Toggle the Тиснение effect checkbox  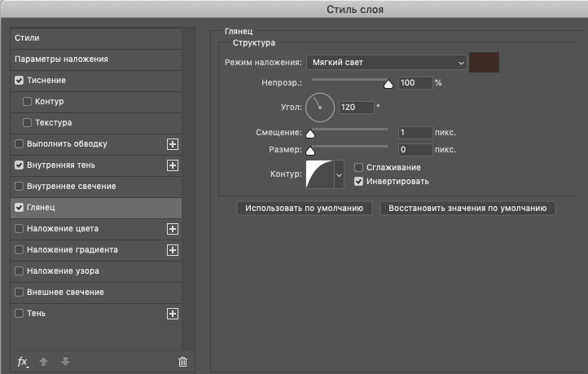pos(19,81)
